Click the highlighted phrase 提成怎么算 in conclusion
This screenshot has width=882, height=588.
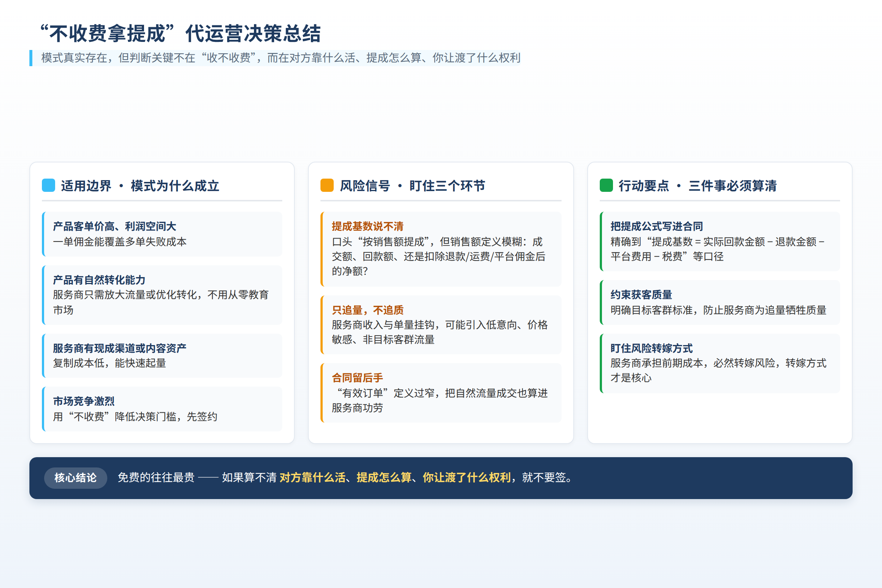tap(384, 478)
